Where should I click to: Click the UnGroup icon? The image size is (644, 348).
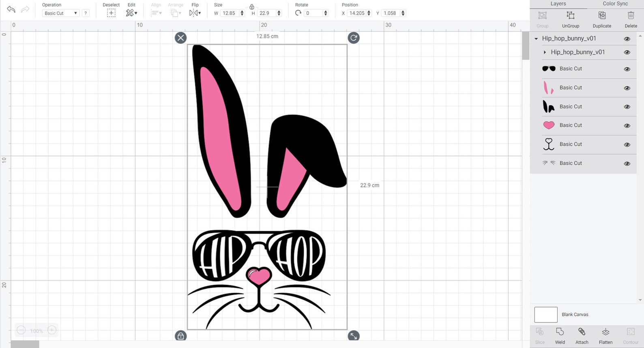571,15
